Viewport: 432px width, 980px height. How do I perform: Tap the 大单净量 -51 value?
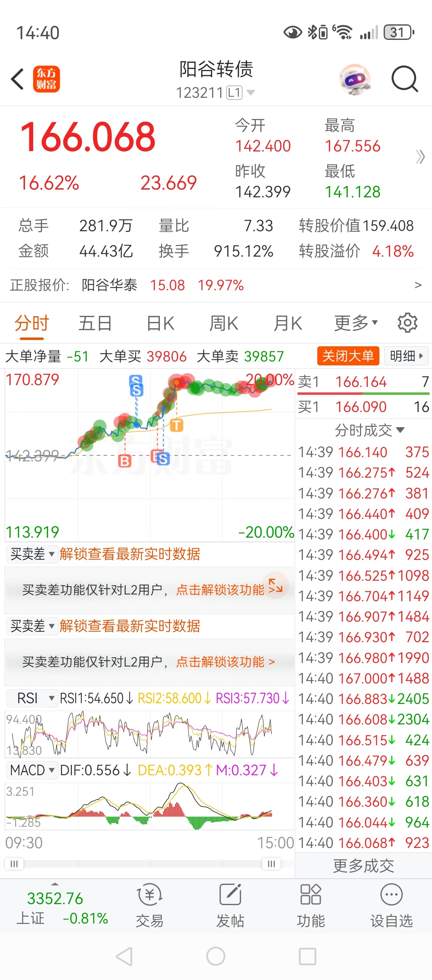77,357
